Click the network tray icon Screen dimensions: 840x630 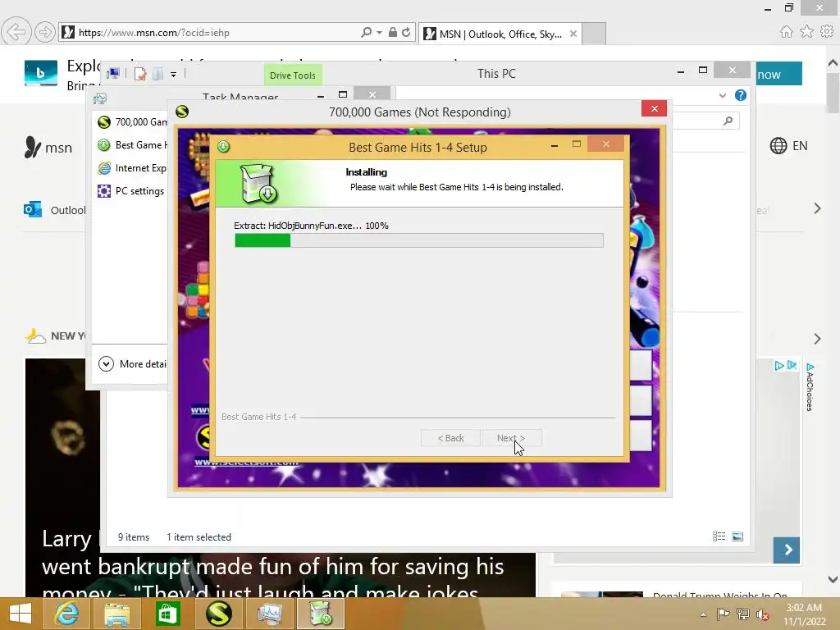(x=743, y=614)
